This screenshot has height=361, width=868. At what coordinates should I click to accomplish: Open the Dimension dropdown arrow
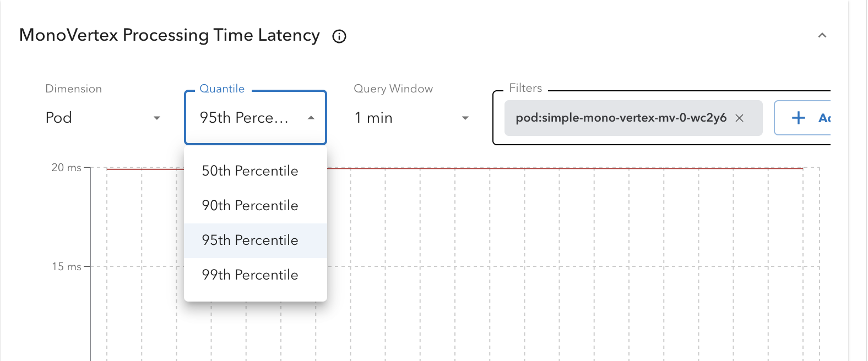click(x=157, y=118)
